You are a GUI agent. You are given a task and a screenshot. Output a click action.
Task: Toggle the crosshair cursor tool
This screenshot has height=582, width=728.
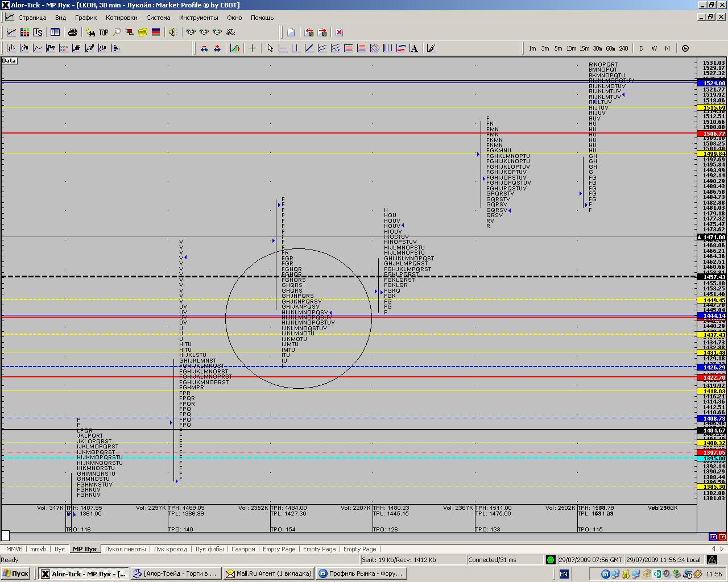pos(252,48)
